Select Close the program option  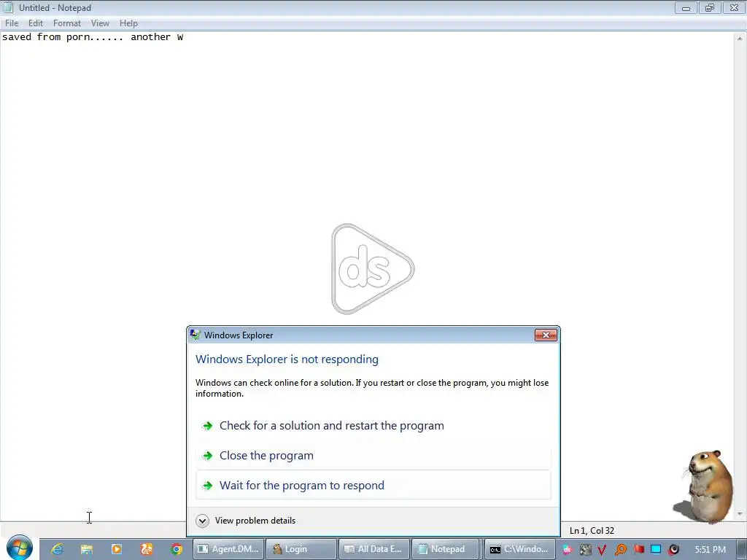(x=373, y=456)
